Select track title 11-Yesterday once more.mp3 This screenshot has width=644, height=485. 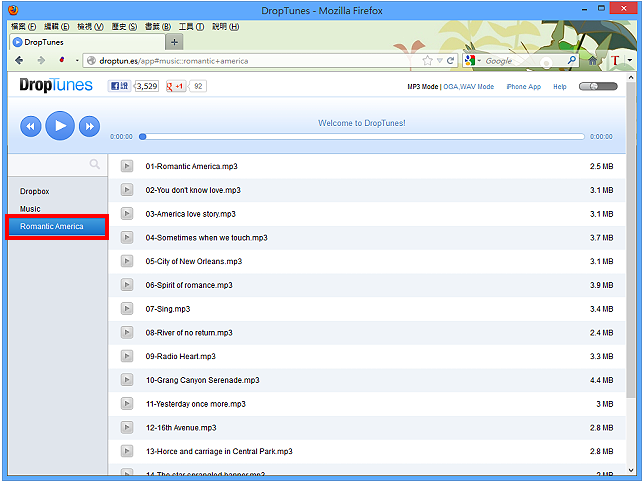click(196, 404)
